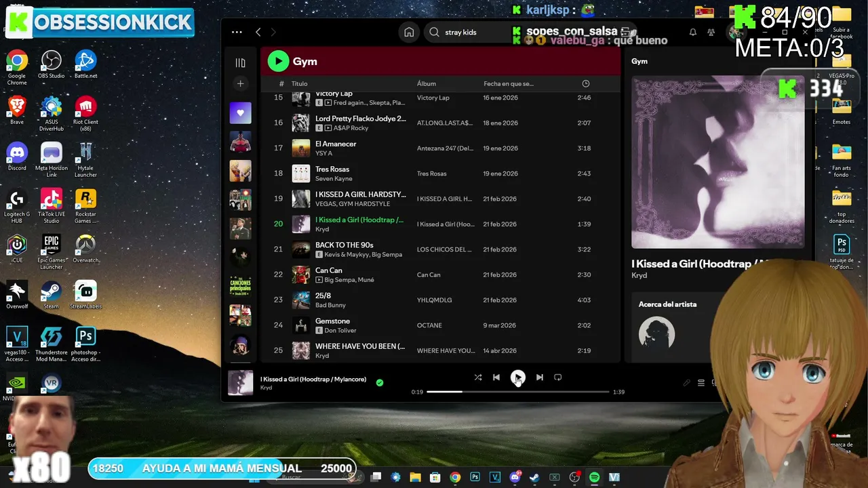Open Google Chrome desktop shortcut

17,66
